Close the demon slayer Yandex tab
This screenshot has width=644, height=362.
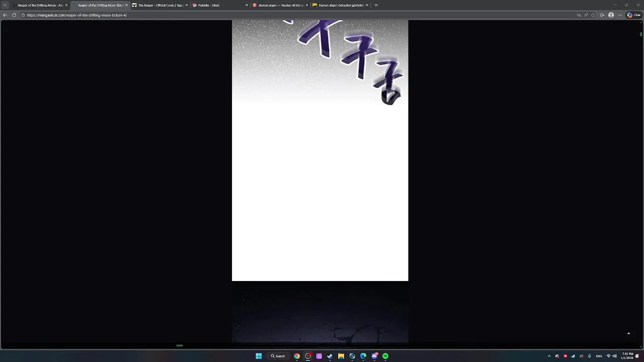307,5
